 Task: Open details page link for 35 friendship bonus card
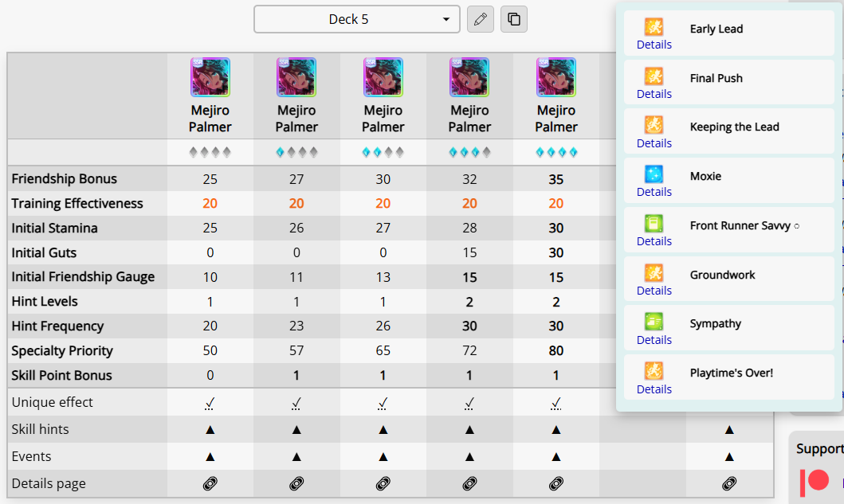[x=556, y=483]
